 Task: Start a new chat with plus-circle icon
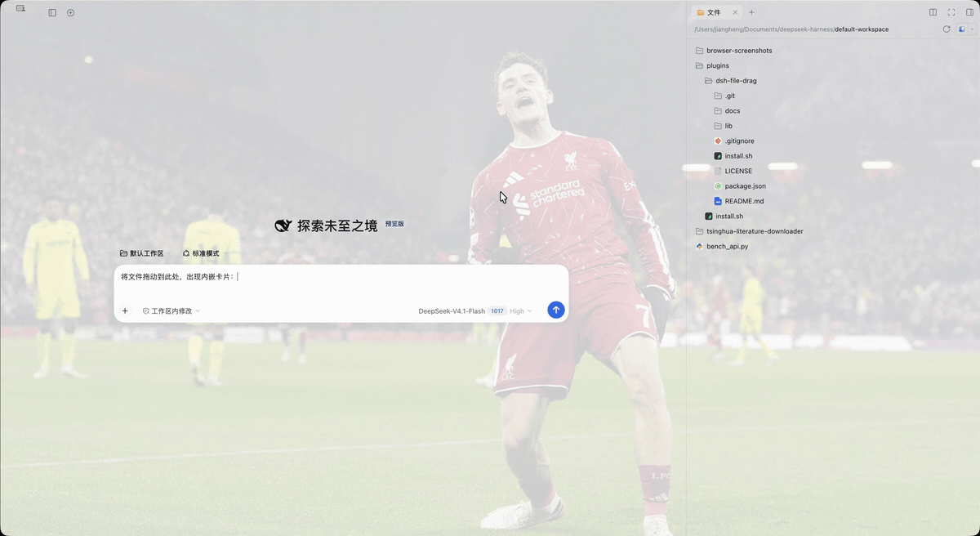click(70, 13)
